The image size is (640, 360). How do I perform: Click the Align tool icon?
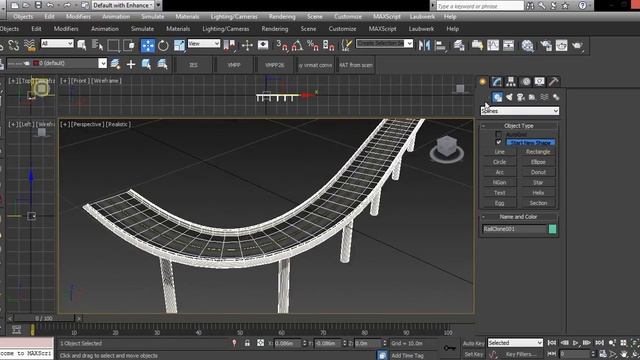pos(440,45)
